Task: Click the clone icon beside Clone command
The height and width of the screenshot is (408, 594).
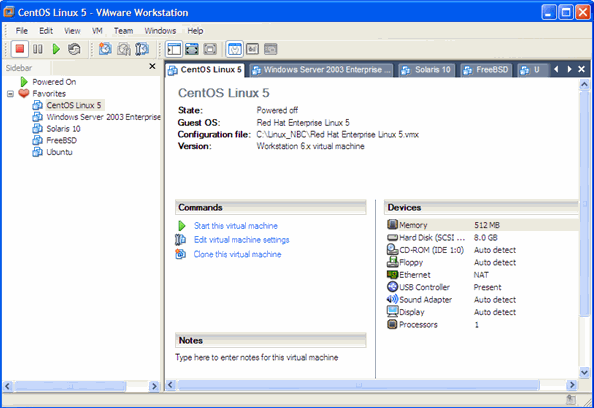Action: tap(181, 254)
